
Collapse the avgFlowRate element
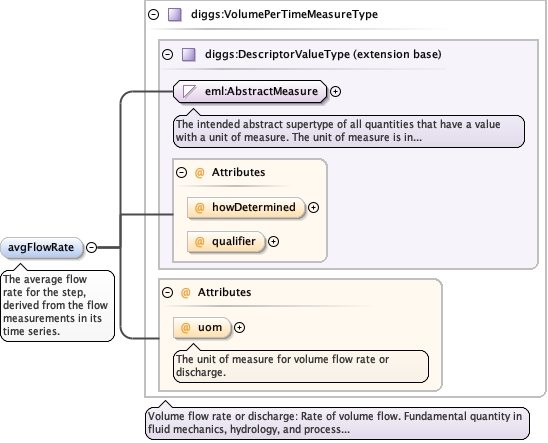click(x=91, y=247)
